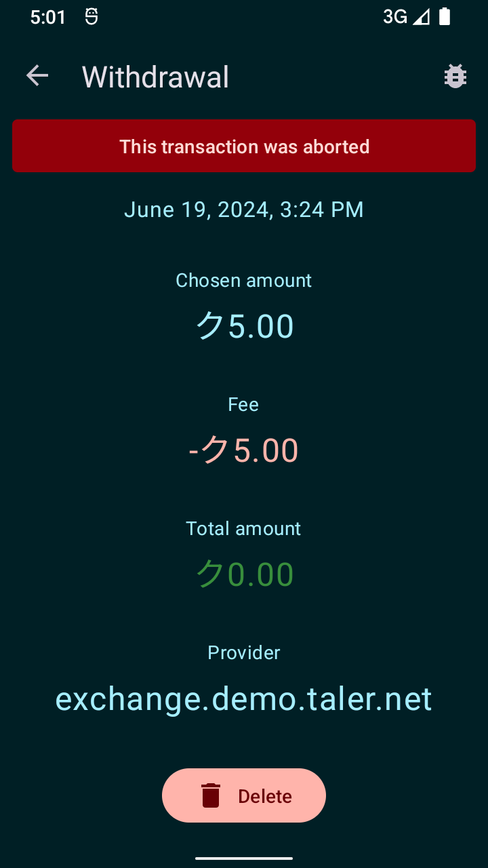The height and width of the screenshot is (868, 488).
Task: Tap the Provider label
Action: tap(244, 653)
